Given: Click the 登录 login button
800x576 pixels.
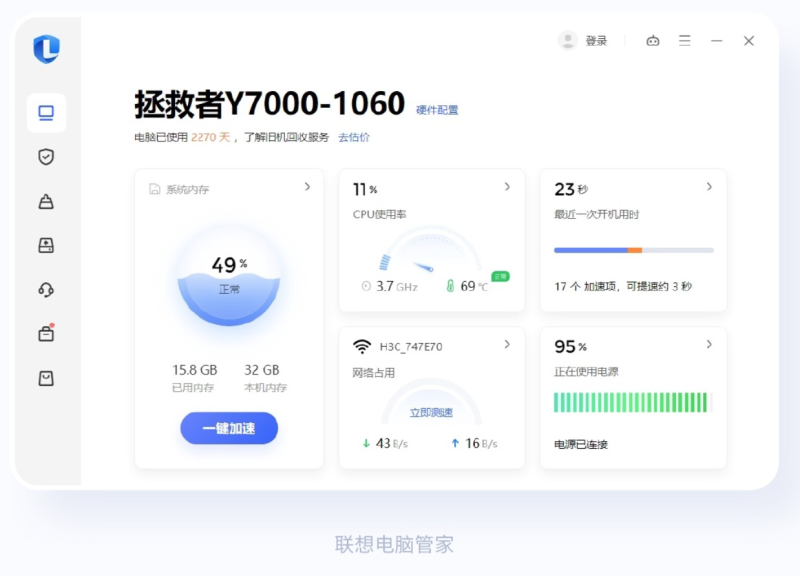Looking at the screenshot, I should [584, 41].
